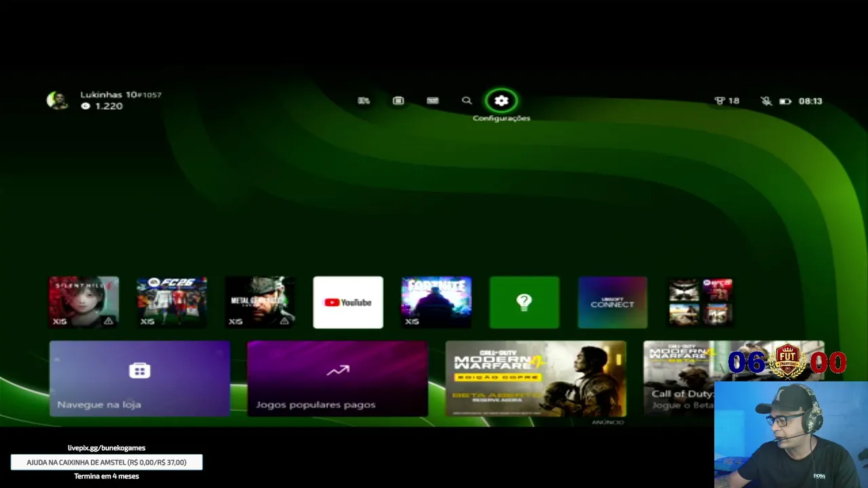Viewport: 868px width, 488px height.
Task: Click the Termina em 4 meses text
Action: pos(106,476)
